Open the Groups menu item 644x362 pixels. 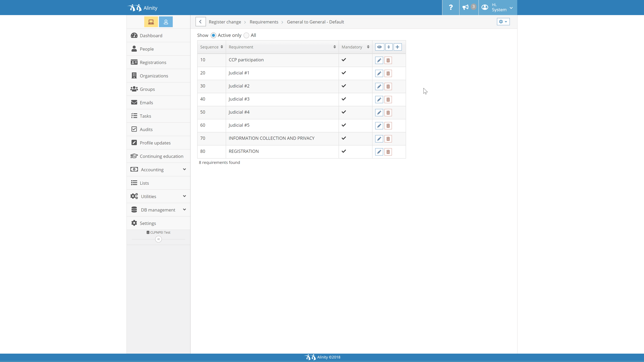coord(158,89)
